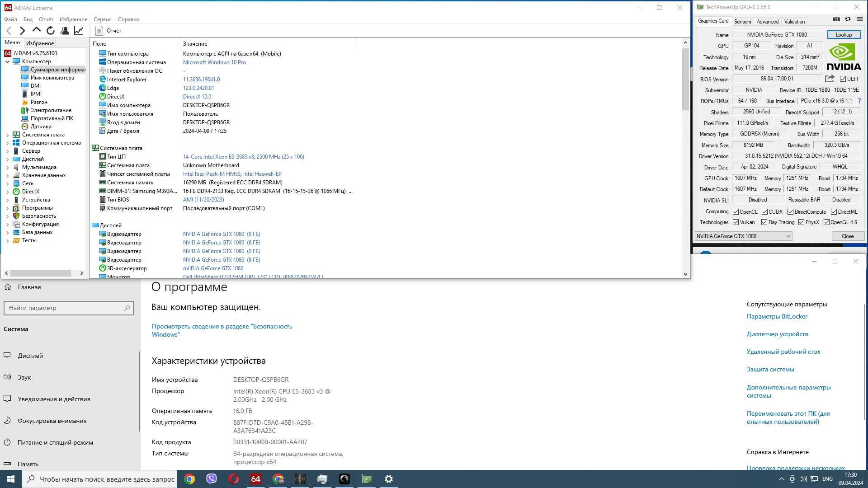Toggle Vulkan checkbox
The height and width of the screenshot is (488, 868).
(x=736, y=222)
